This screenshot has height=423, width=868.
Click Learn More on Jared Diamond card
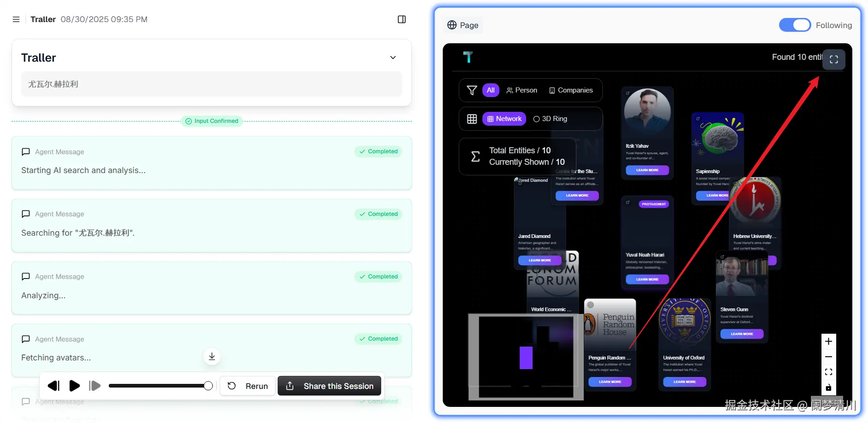coord(540,261)
